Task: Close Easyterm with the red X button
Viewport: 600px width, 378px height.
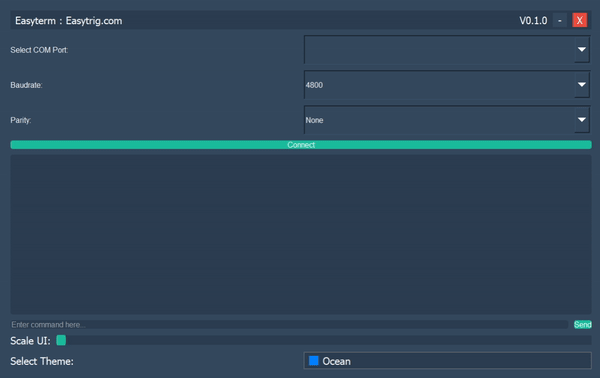Action: [x=579, y=20]
